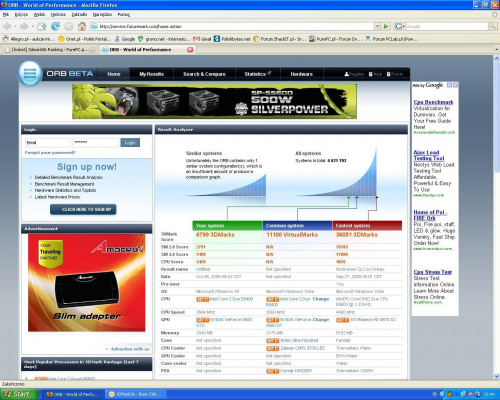Close the ORB World of Performance tab
The width and height of the screenshot is (500, 400).
click(190, 50)
